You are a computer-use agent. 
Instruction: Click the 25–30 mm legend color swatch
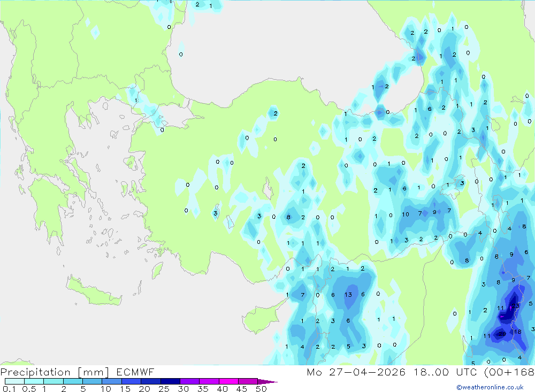[170, 381]
